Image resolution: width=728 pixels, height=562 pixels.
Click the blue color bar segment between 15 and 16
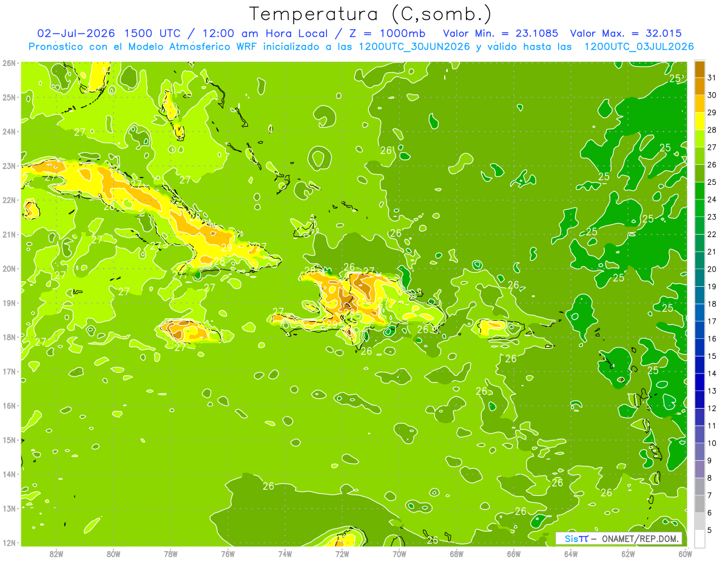tap(699, 347)
